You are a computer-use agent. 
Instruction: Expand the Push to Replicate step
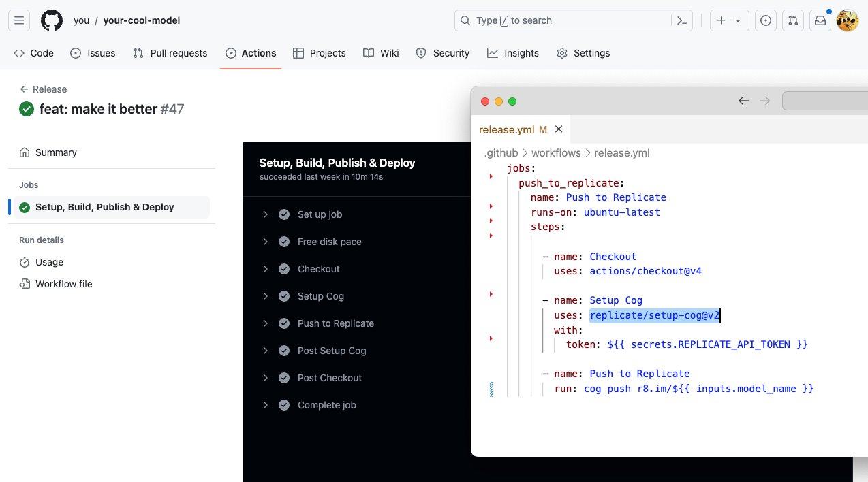pyautogui.click(x=266, y=323)
